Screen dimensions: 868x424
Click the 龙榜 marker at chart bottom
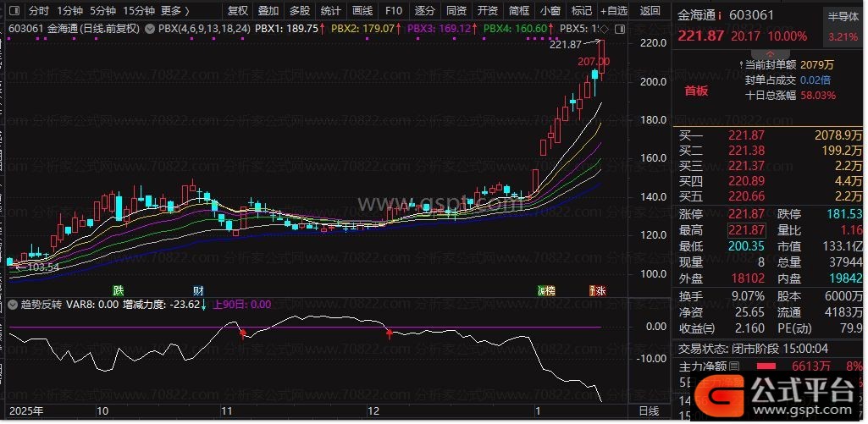(x=546, y=290)
